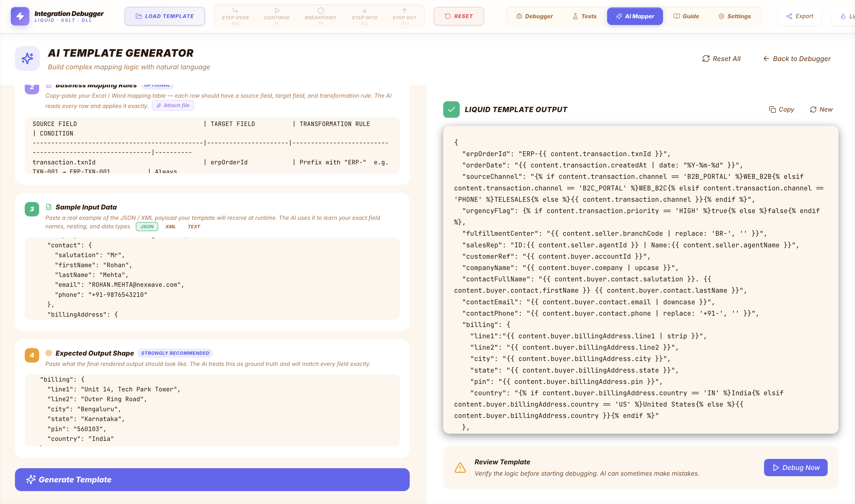Select the JSON format toggle

coord(147,226)
